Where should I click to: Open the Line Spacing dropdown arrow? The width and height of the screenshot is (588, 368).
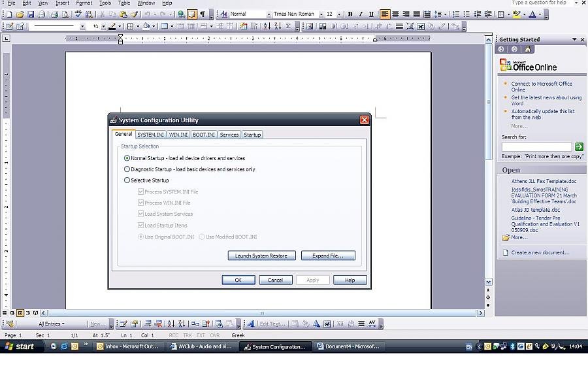[445, 14]
